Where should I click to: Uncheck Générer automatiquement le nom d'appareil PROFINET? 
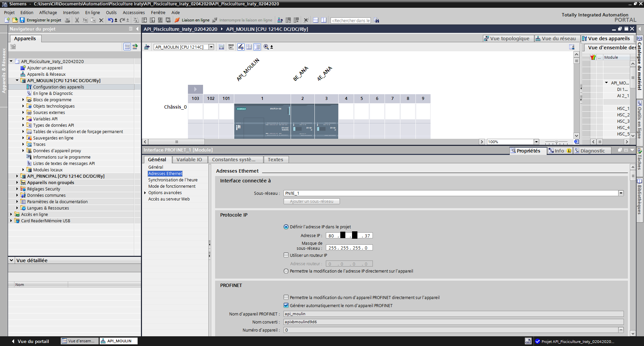point(286,305)
